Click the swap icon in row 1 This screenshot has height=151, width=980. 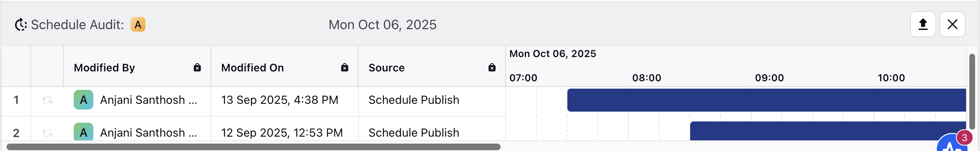tap(47, 100)
